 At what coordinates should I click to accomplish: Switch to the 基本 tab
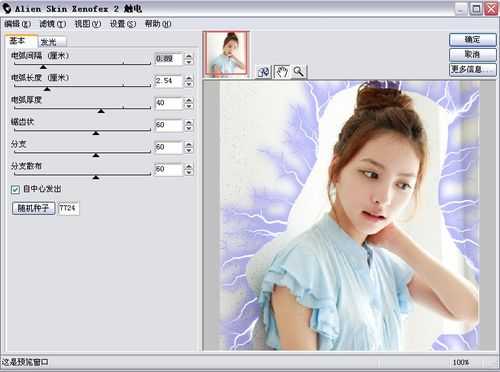tap(21, 41)
